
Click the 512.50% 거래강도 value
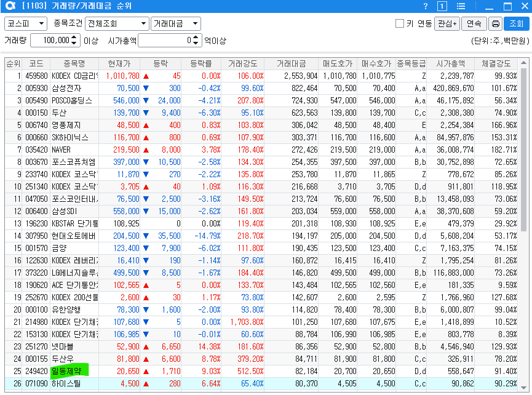coord(250,371)
